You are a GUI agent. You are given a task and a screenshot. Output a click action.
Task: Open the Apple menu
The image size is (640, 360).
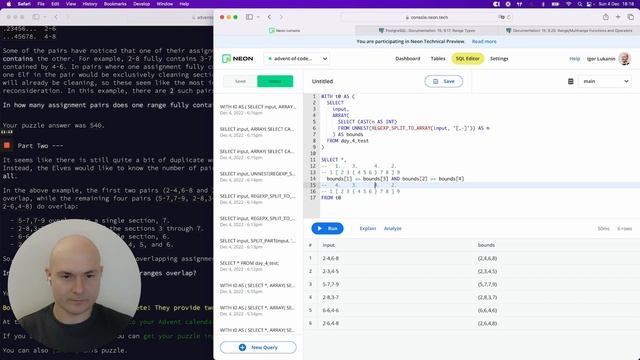9,4
